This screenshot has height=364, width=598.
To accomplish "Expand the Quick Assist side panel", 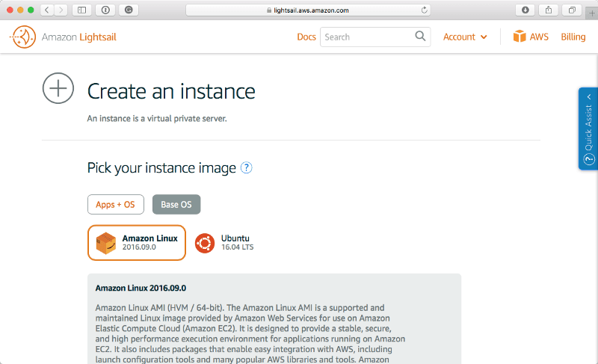I will point(588,129).
